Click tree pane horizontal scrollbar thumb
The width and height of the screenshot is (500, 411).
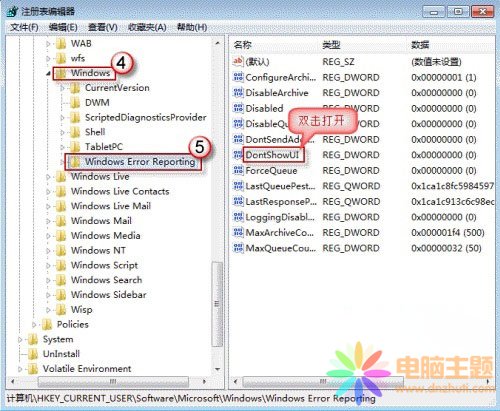coord(113,381)
